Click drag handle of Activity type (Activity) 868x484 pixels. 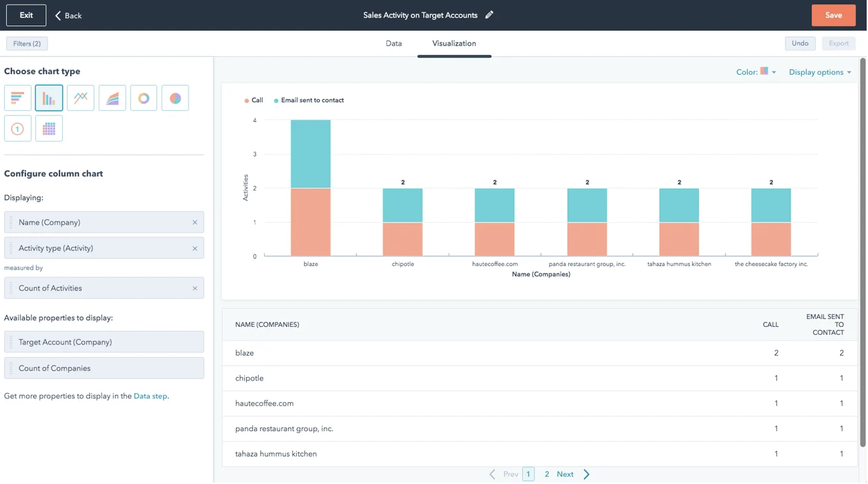[x=11, y=248]
